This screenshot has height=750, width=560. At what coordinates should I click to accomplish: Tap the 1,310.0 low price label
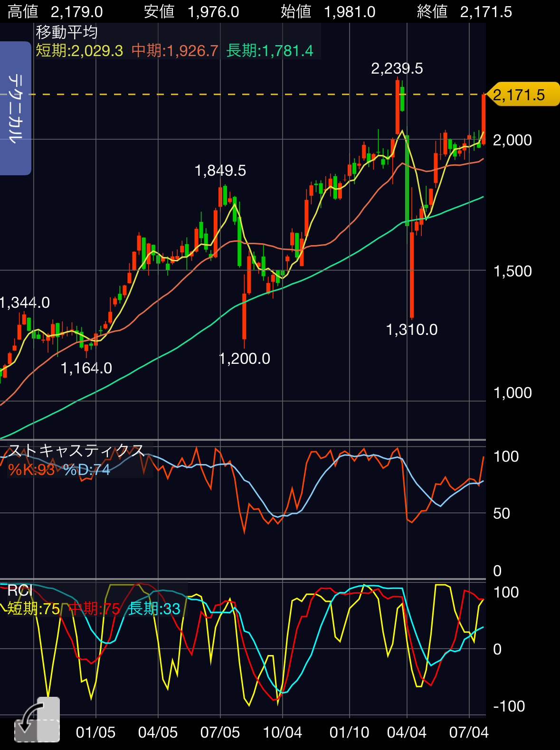tap(411, 330)
